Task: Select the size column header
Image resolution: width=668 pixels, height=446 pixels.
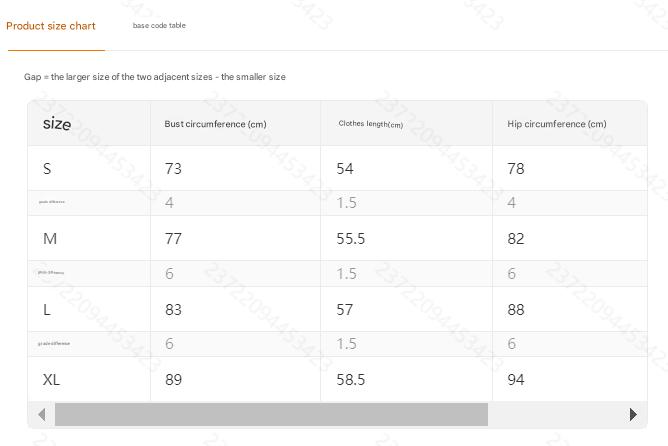Action: coord(57,124)
